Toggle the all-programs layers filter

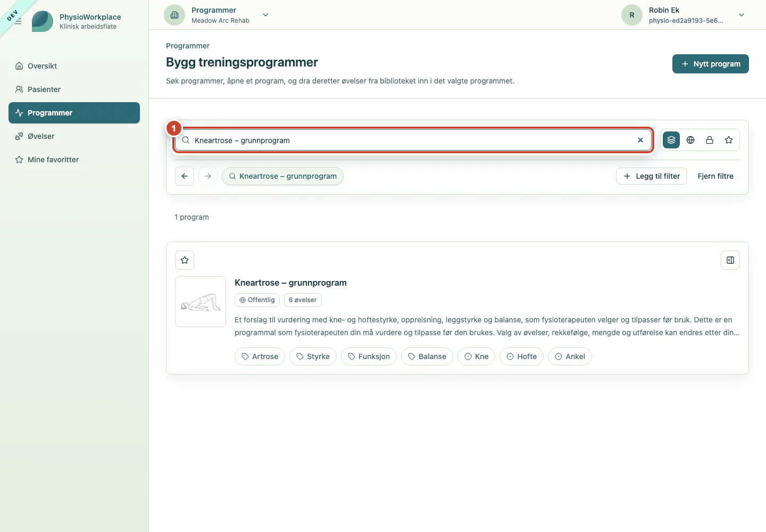click(671, 140)
